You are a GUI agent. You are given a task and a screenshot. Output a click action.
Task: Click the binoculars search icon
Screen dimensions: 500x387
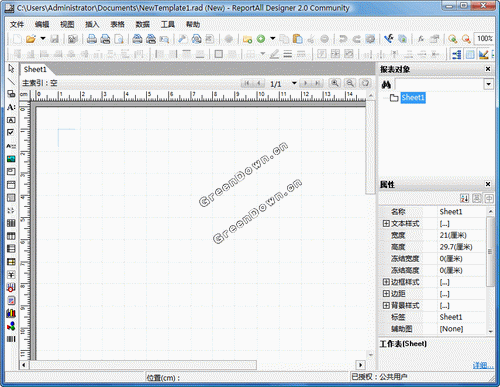coord(386,85)
